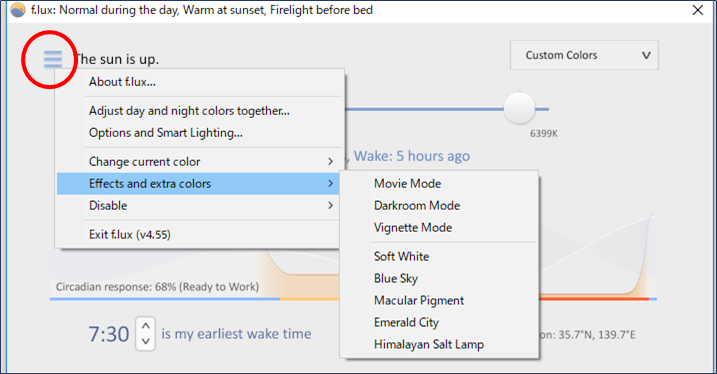Decrease wake time with down arrow
The width and height of the screenshot is (717, 374).
tap(145, 341)
